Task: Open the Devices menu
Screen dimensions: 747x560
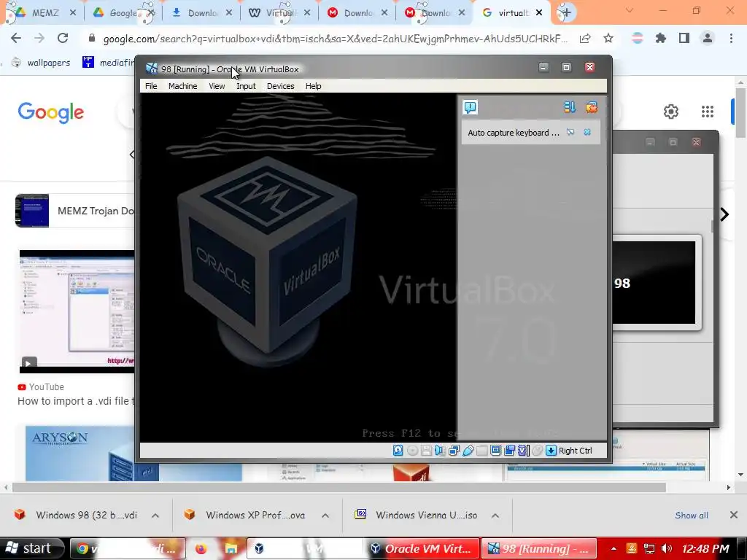Action: [281, 86]
